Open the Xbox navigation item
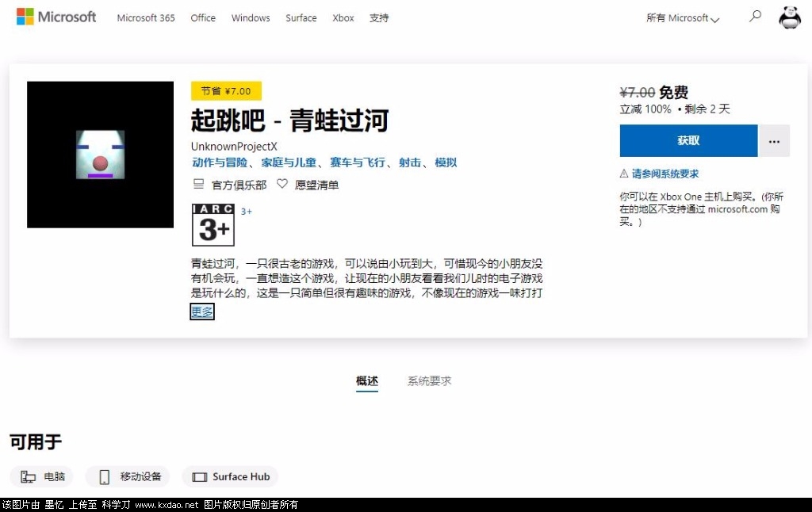This screenshot has height=512, width=812. point(343,18)
